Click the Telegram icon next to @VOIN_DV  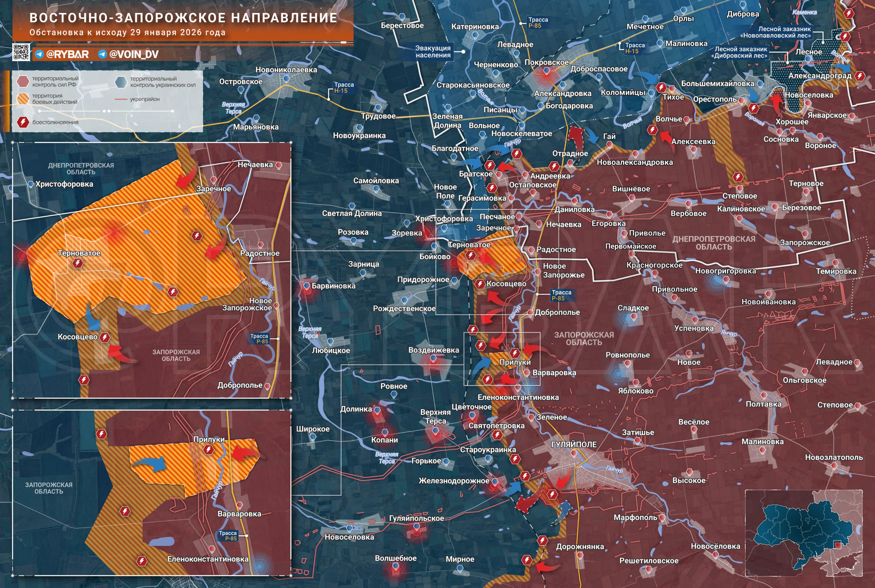102,54
